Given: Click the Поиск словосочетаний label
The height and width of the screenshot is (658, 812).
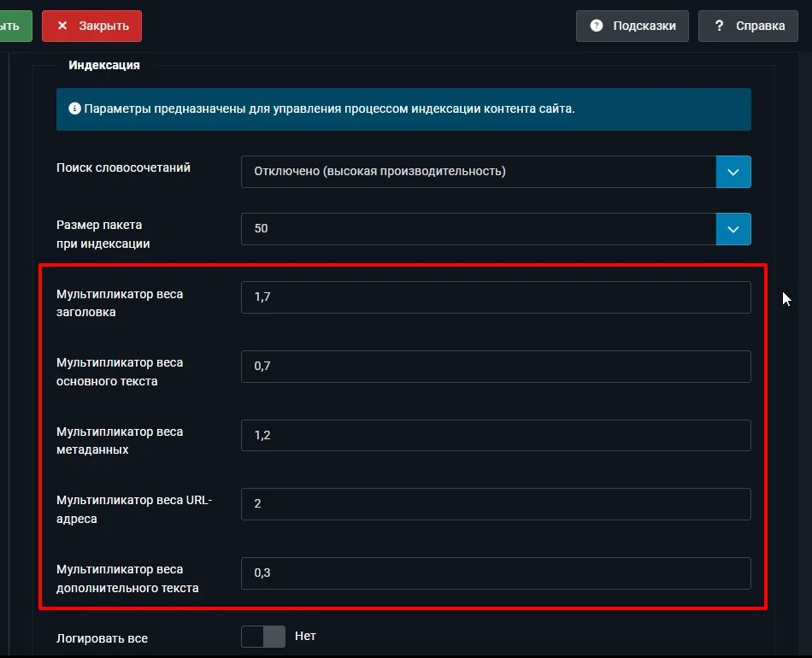Looking at the screenshot, I should pos(123,167).
